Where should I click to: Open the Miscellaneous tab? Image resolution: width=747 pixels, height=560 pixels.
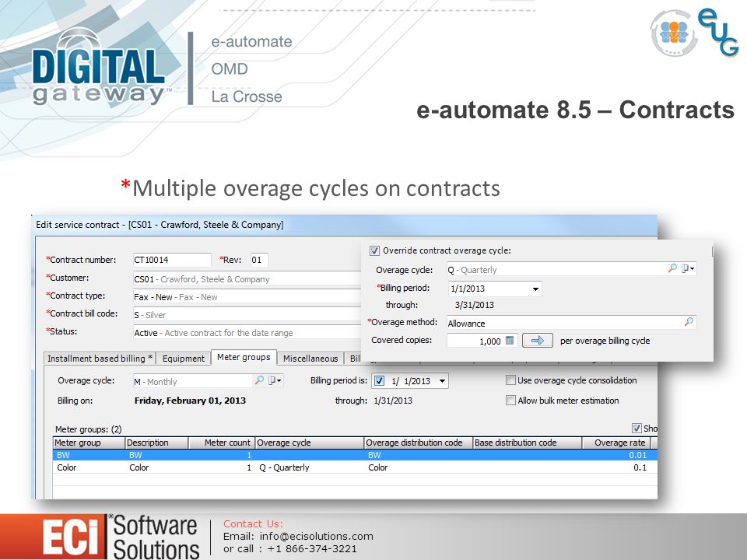310,359
